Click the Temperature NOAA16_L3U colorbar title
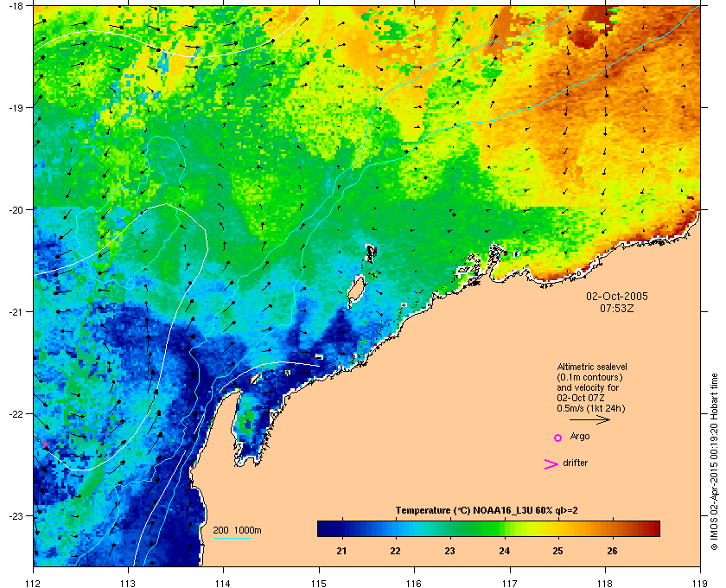This screenshot has height=588, width=726. coord(486,511)
